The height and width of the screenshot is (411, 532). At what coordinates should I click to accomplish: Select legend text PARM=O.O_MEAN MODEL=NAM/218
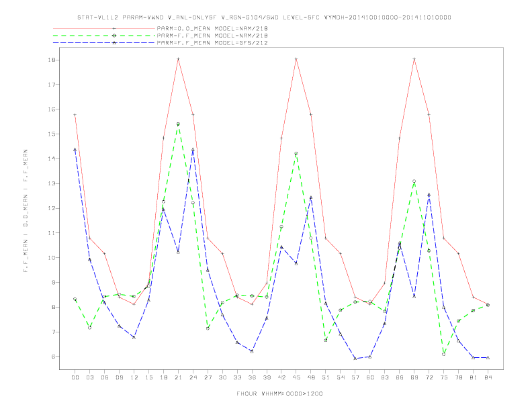(x=212, y=28)
